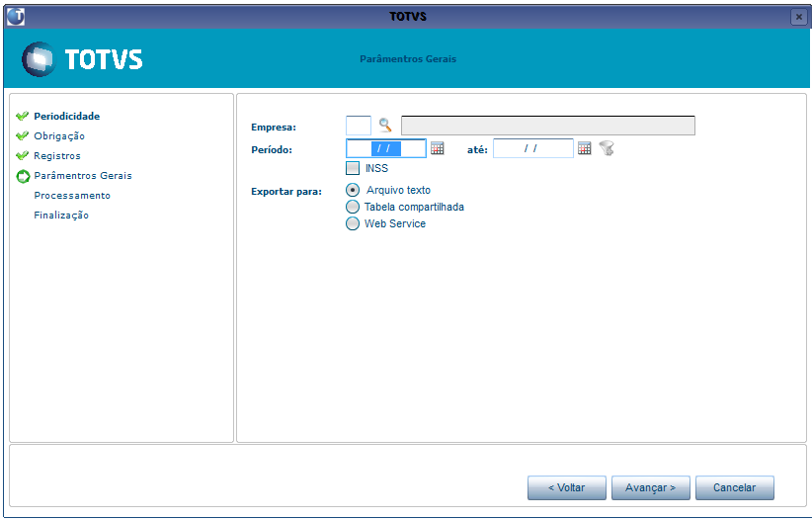The image size is (812, 520).
Task: Click the até: label
Action: [477, 150]
